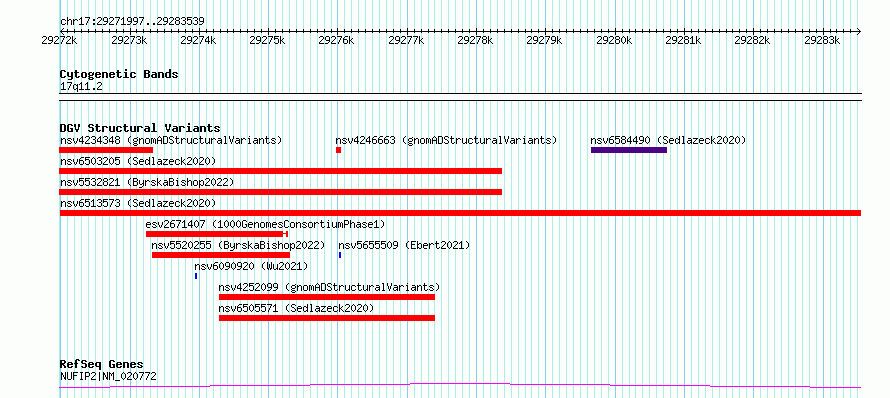Viewport: 890px width, 398px height.
Task: Click the red bar under nsv5520255
Action: pos(221,255)
